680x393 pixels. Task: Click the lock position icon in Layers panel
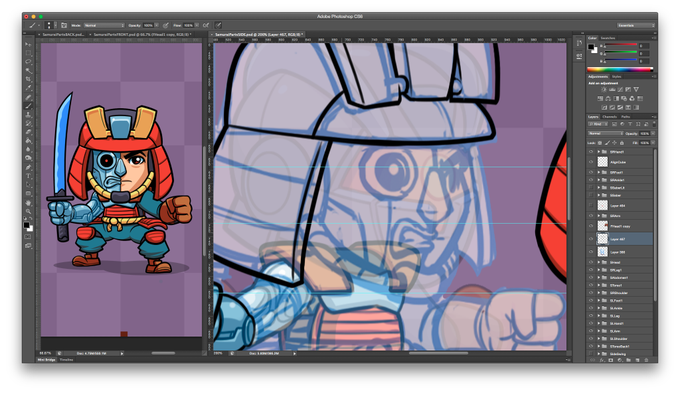point(615,143)
